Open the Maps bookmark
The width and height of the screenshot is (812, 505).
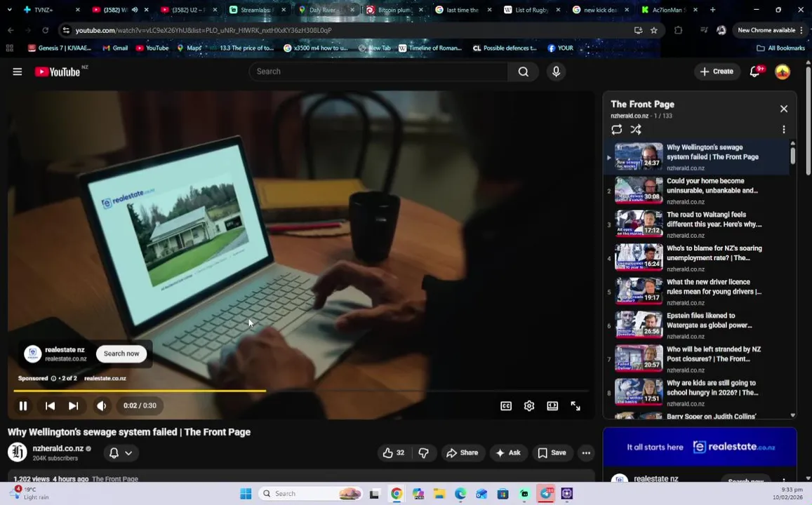coord(189,48)
